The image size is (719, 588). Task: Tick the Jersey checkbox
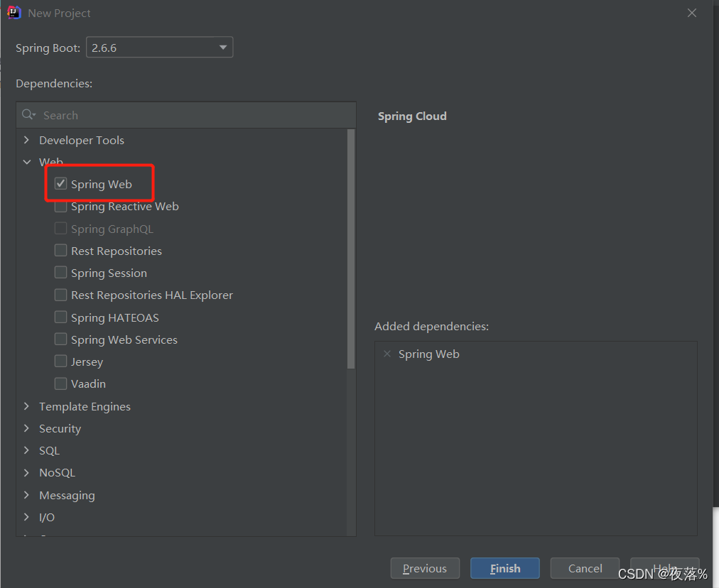coord(60,361)
